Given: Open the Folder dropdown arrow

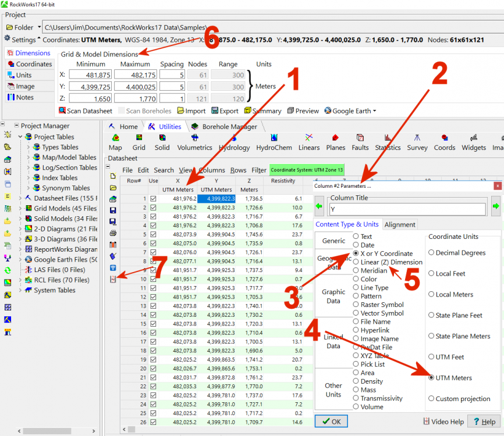Looking at the screenshot, I should (39, 27).
